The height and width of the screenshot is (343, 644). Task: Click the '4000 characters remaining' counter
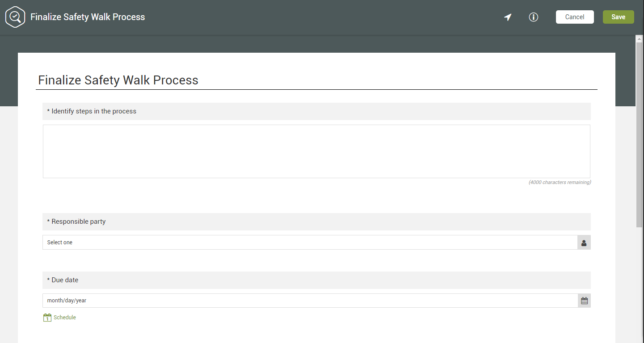[560, 182]
